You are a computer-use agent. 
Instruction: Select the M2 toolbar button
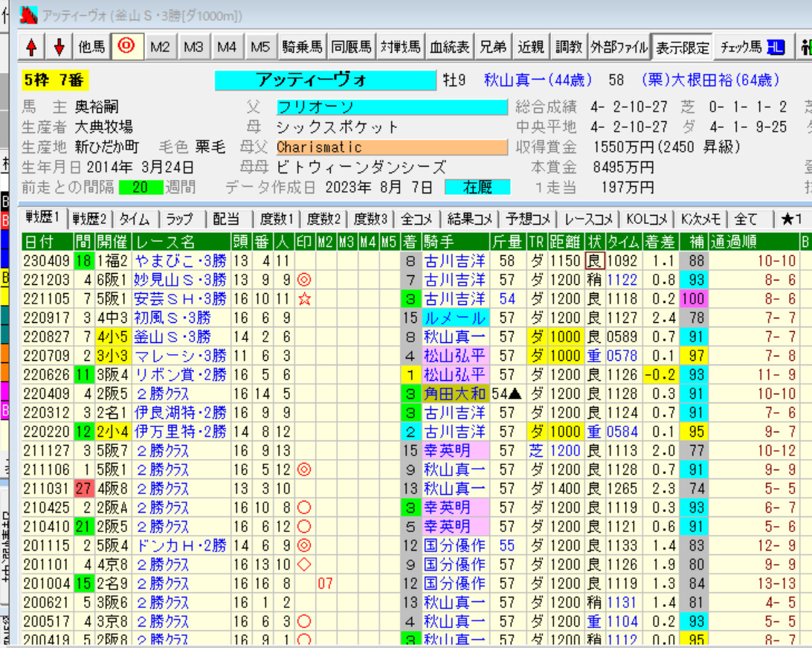(x=160, y=47)
